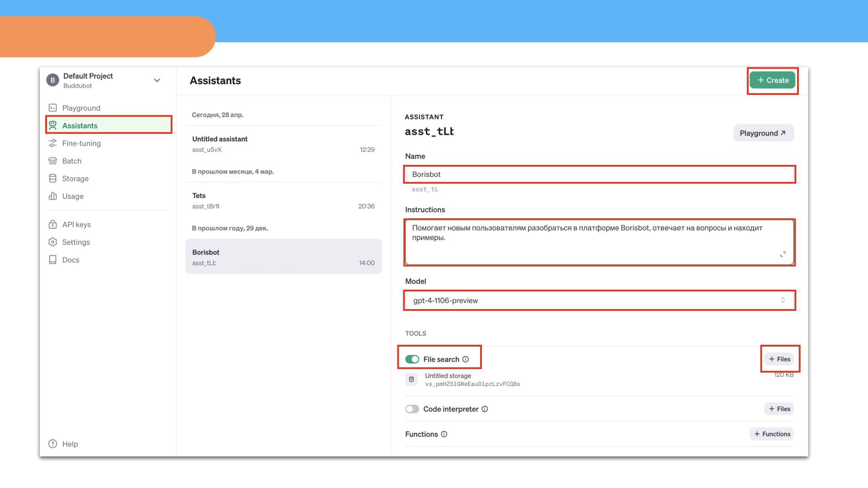Select Assistants in the sidebar
868x488 pixels.
click(108, 126)
